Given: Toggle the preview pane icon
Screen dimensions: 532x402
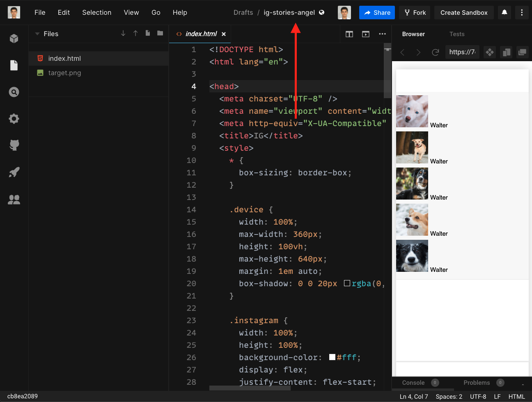Looking at the screenshot, I should (366, 34).
